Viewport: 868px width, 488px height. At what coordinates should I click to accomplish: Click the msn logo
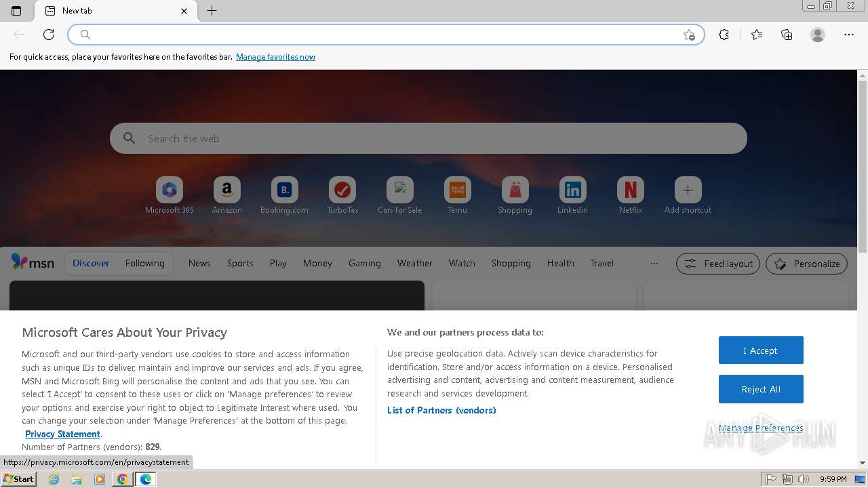click(33, 262)
